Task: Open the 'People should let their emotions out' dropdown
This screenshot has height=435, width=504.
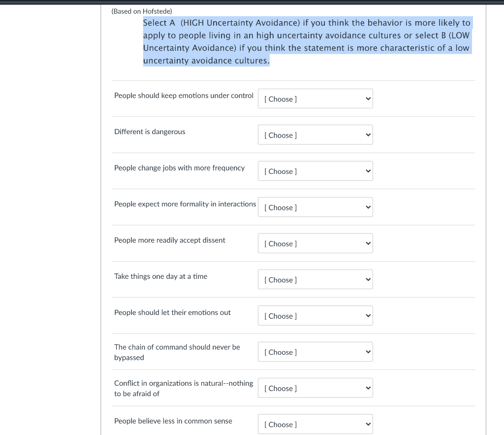Action: [315, 315]
